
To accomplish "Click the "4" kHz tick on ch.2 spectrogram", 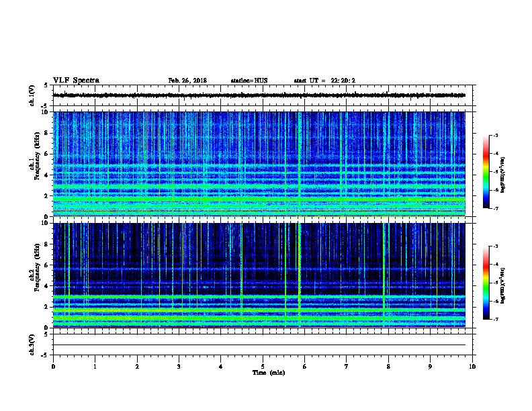I will click(x=47, y=286).
